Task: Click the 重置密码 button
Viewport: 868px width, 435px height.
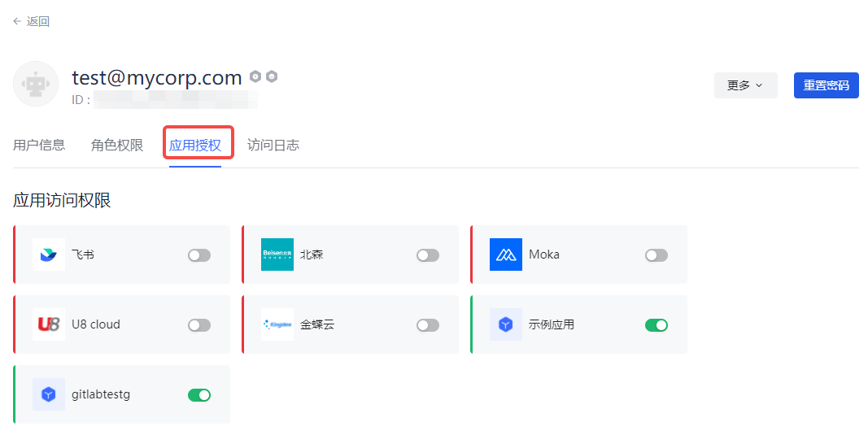Action: tap(826, 85)
